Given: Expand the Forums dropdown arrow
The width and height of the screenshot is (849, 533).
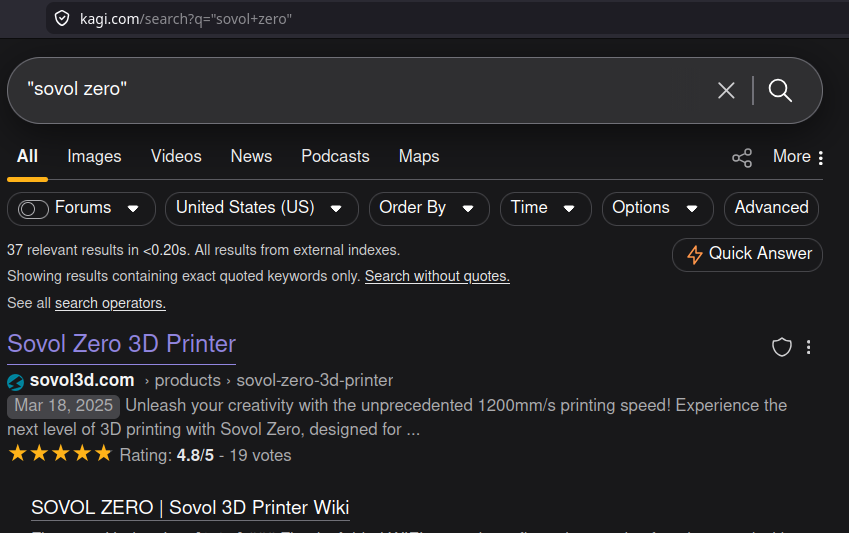Looking at the screenshot, I should [x=133, y=209].
